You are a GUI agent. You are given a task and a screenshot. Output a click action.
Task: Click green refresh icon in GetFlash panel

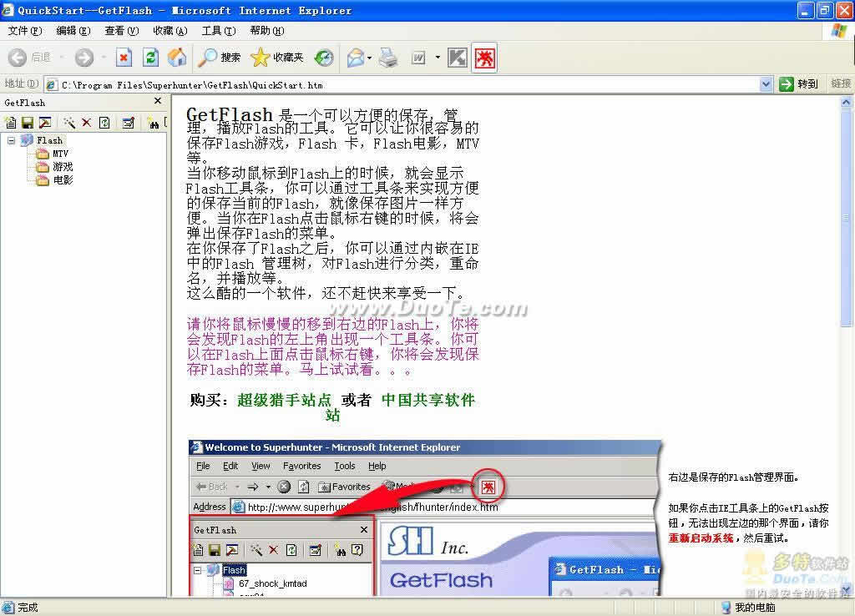click(x=104, y=123)
